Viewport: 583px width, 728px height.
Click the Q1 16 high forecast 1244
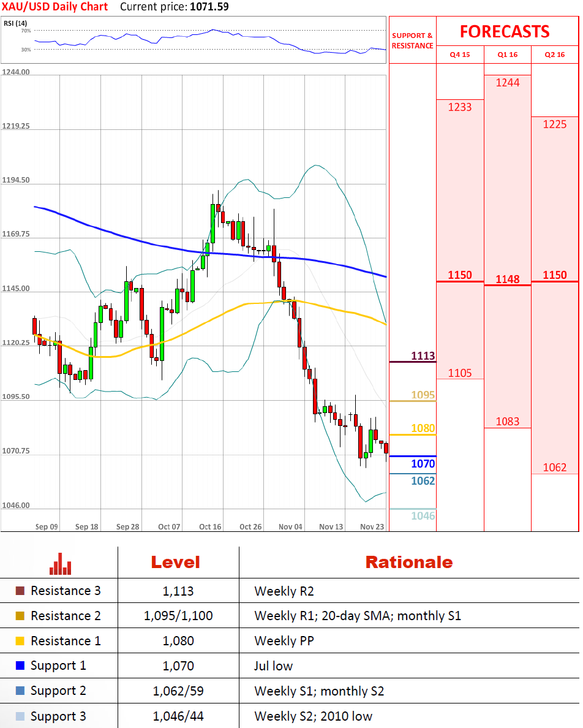(508, 83)
